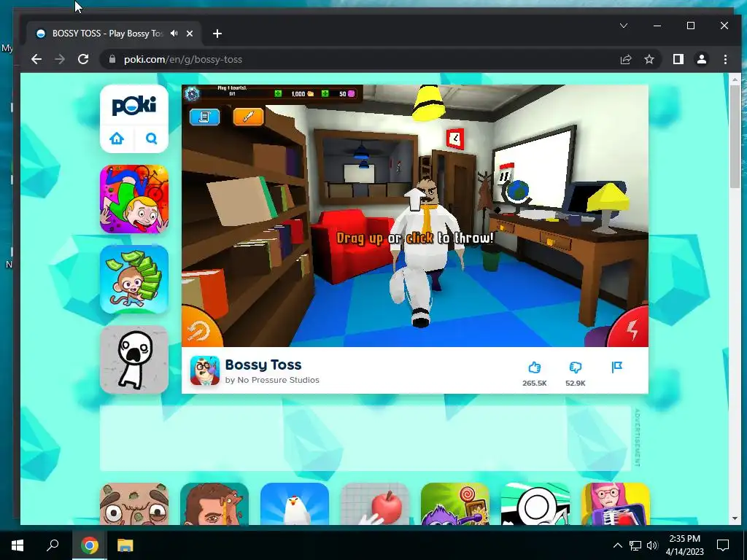The width and height of the screenshot is (747, 560).
Task: Like the game with thumbs up icon
Action: 535,367
